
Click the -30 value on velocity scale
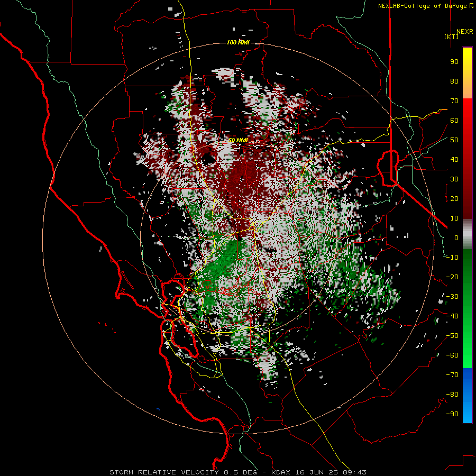tap(452, 297)
